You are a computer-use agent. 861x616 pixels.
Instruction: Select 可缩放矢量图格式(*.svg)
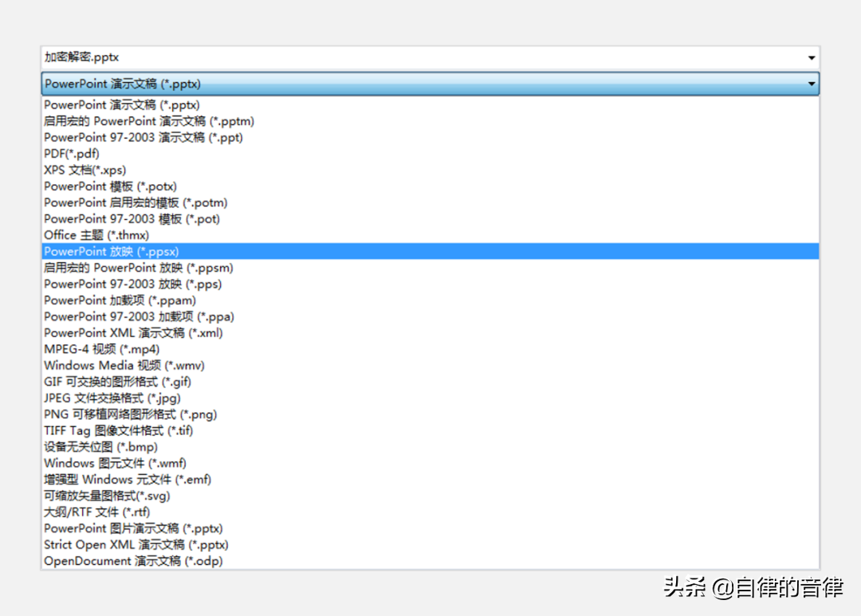click(x=431, y=496)
